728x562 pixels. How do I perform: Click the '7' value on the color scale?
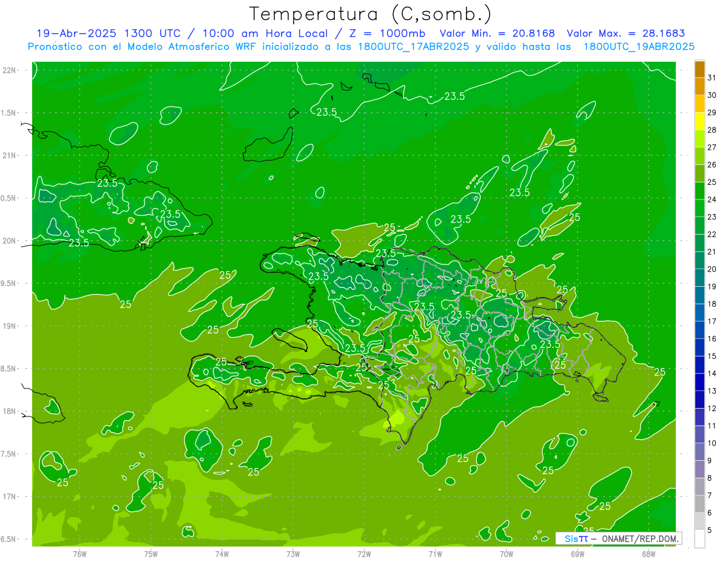[x=710, y=495]
